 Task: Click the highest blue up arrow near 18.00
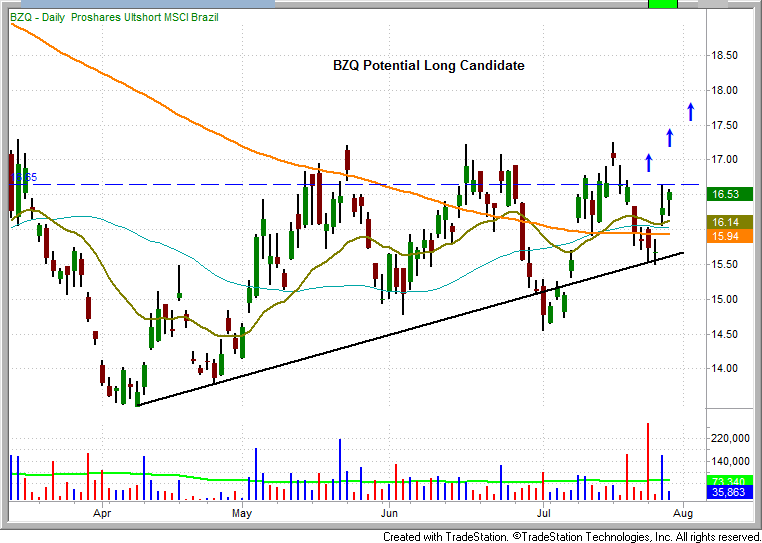[689, 111]
